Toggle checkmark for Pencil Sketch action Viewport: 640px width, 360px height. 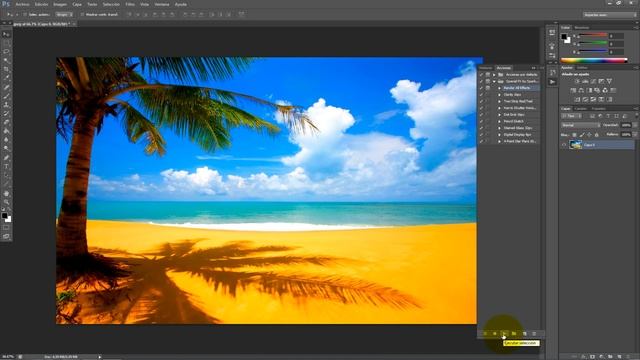[481, 122]
